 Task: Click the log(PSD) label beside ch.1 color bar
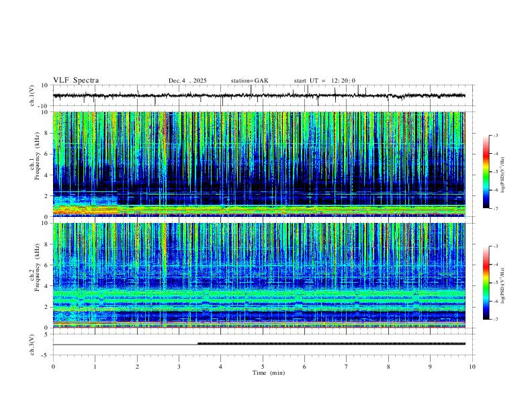[503, 175]
